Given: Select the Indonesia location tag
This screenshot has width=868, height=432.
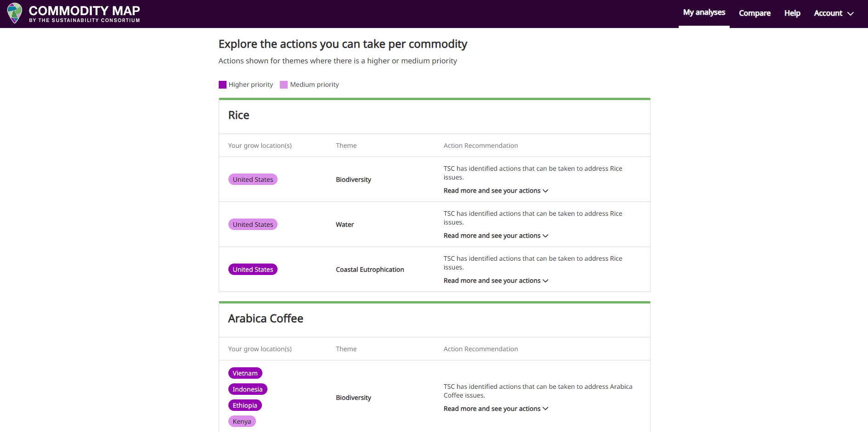Looking at the screenshot, I should click(x=248, y=389).
